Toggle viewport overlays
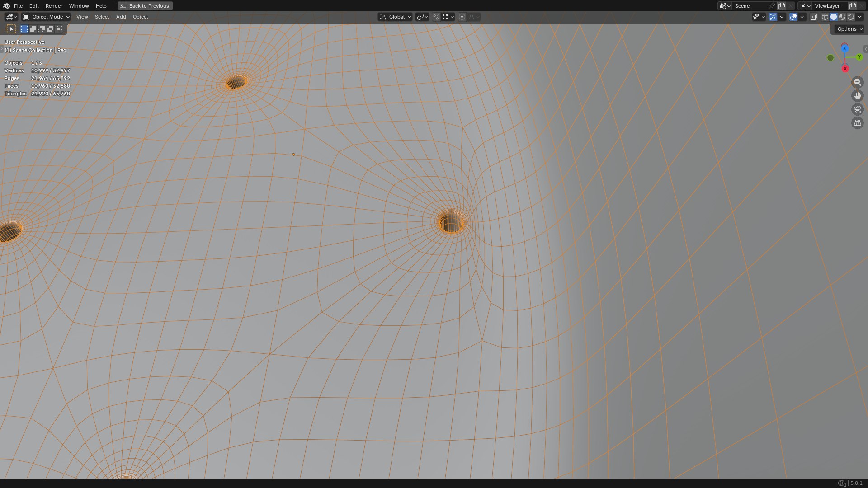This screenshot has width=868, height=488. tap(793, 17)
